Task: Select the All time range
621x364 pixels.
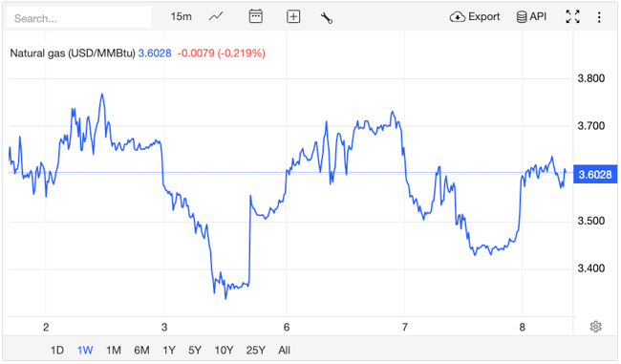Action: coord(284,350)
